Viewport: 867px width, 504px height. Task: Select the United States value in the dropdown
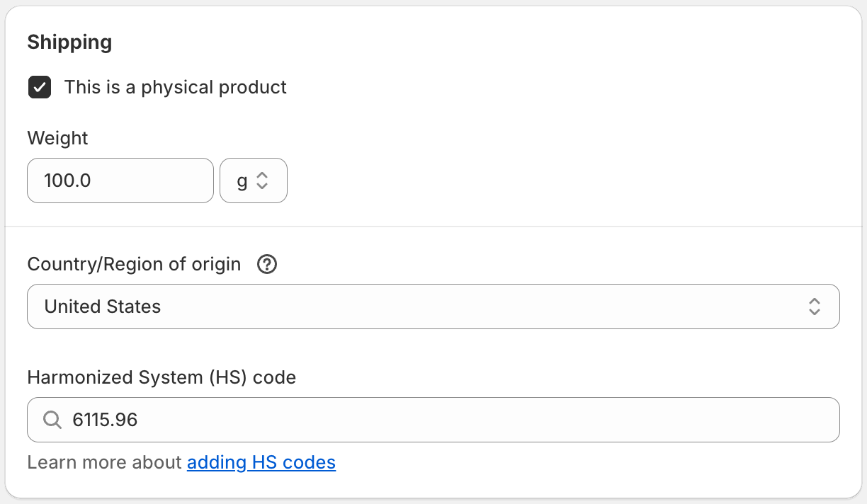[x=103, y=307]
